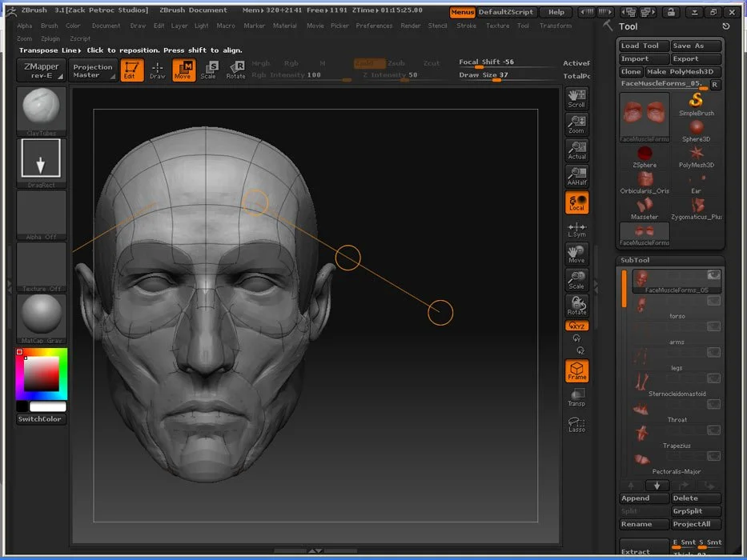
Task: Click the Lasso selection icon
Action: pyautogui.click(x=576, y=424)
